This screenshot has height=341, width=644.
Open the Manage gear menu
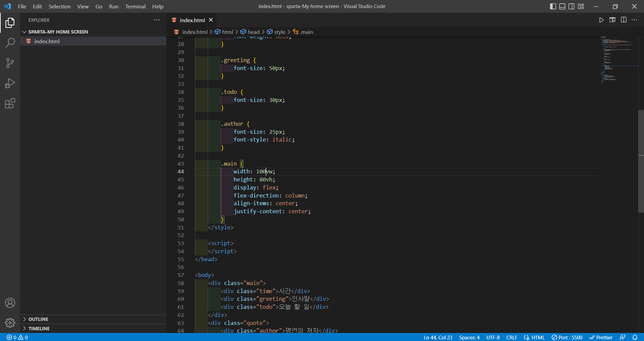(10, 323)
